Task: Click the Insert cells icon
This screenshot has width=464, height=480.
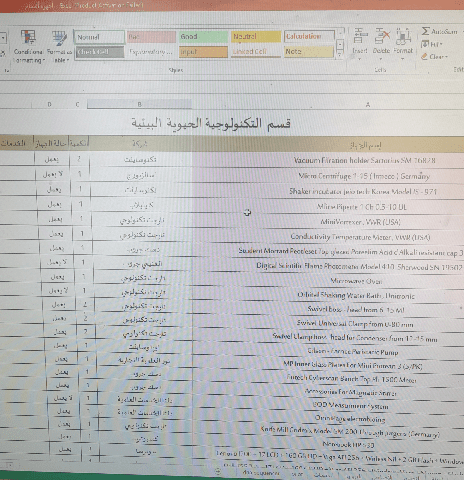Action: (x=360, y=36)
